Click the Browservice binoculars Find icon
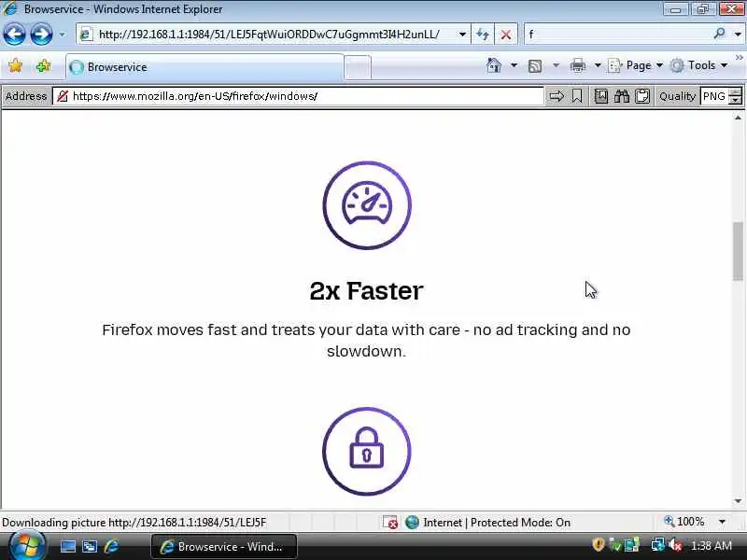This screenshot has width=747, height=560. [x=621, y=96]
